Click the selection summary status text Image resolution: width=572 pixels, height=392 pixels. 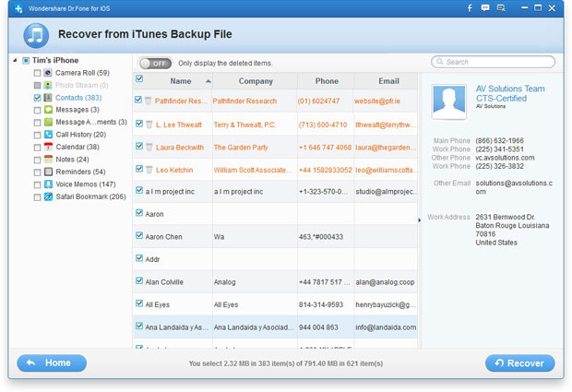[x=286, y=363]
